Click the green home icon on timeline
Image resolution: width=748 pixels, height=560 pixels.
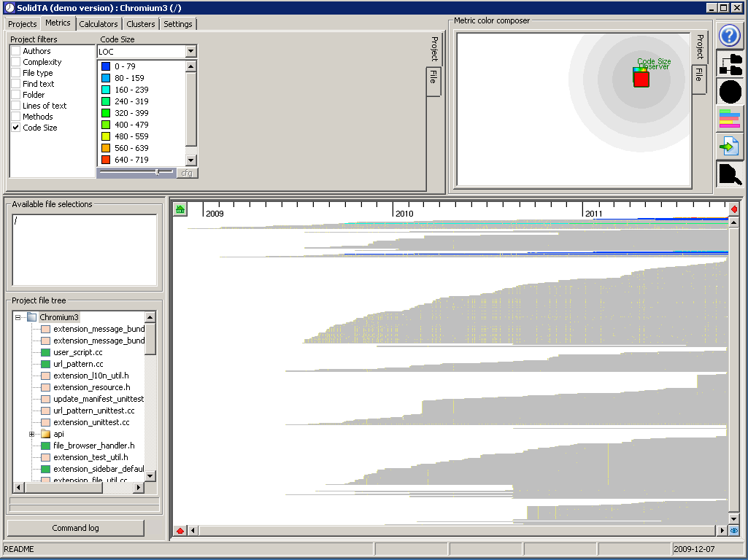tap(180, 210)
